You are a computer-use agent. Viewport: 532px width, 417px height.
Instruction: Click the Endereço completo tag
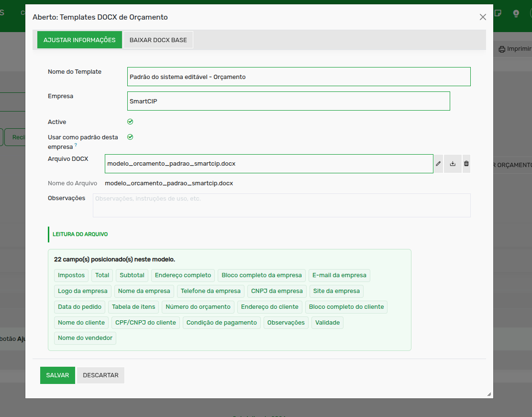(x=183, y=275)
